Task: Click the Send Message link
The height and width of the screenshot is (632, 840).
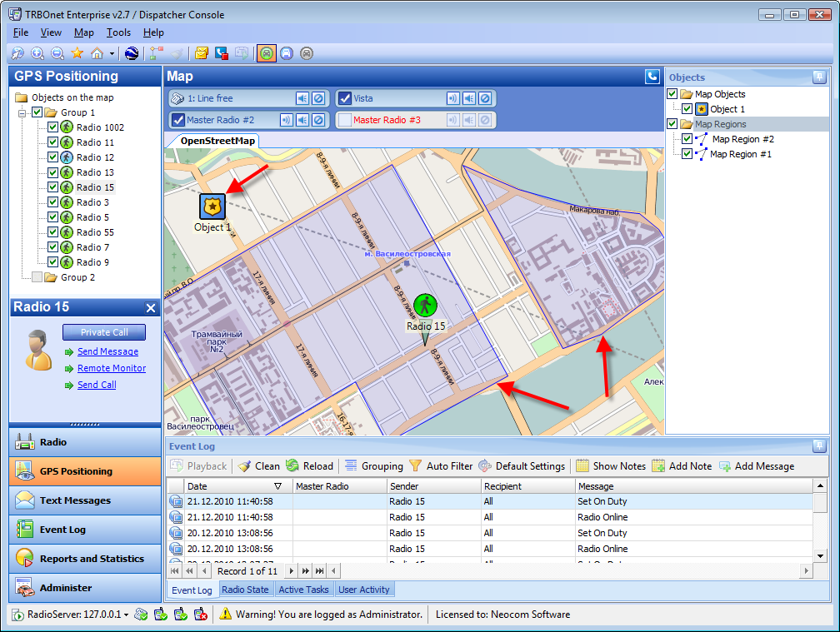Action: click(x=107, y=351)
